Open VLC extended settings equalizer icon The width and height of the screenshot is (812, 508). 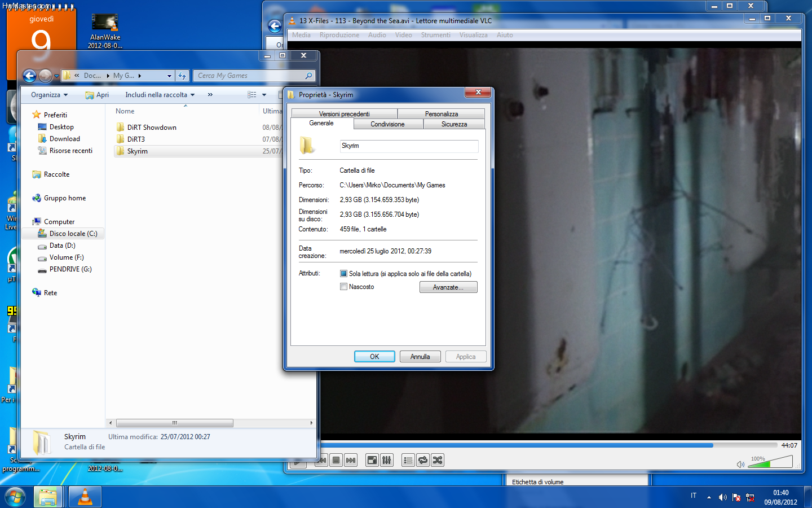(x=386, y=460)
